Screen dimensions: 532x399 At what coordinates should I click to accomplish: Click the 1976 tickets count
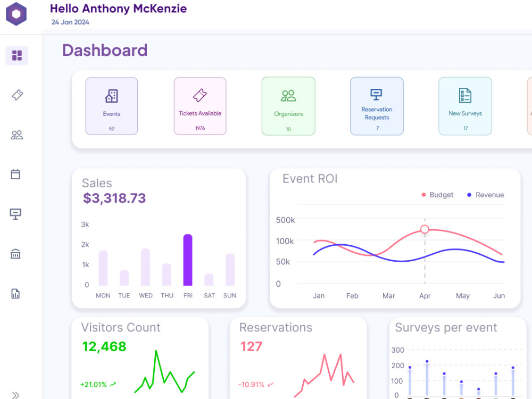tap(200, 128)
